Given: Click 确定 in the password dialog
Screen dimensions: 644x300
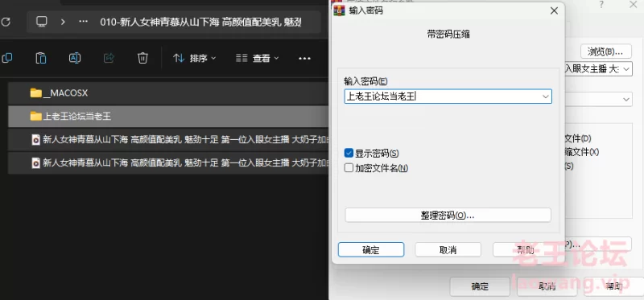Looking at the screenshot, I should point(371,249).
